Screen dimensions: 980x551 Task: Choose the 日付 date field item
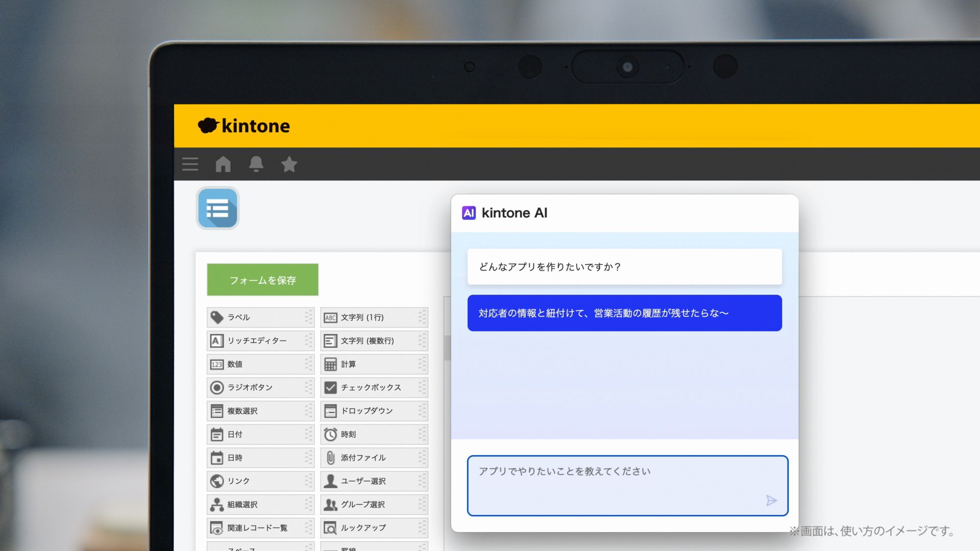pyautogui.click(x=260, y=435)
